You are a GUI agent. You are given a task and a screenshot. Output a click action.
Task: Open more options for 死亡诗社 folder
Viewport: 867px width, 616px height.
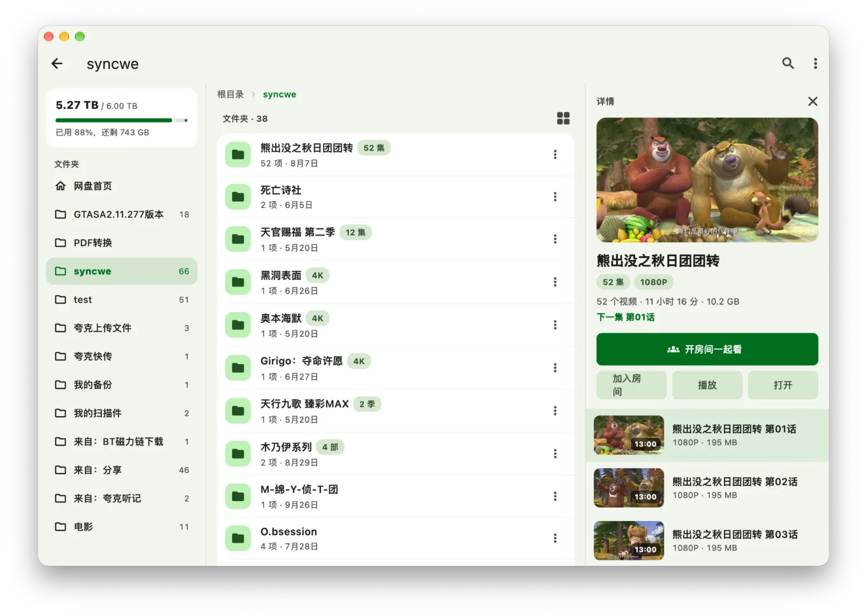tap(555, 197)
